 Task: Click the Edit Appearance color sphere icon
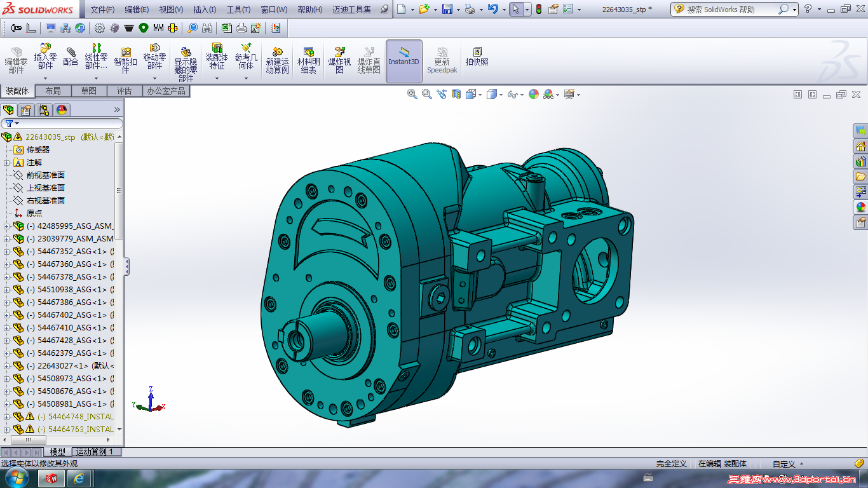[534, 94]
